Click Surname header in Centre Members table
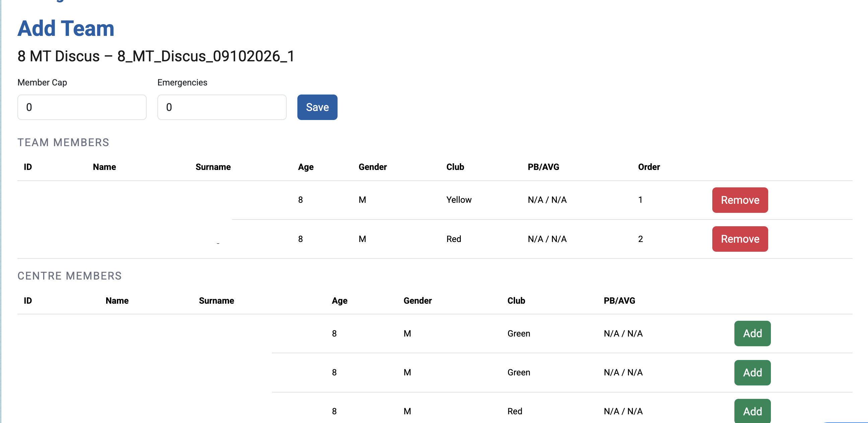This screenshot has height=423, width=868. coord(216,301)
